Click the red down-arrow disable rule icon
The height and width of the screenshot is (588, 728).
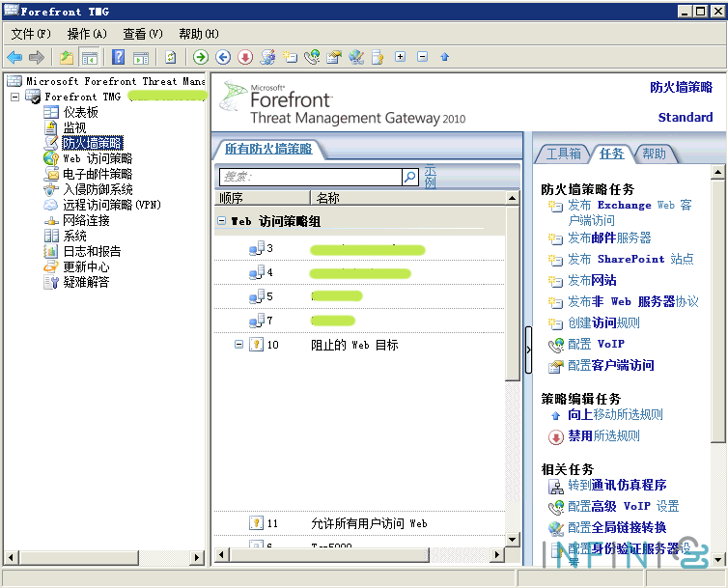click(x=245, y=57)
